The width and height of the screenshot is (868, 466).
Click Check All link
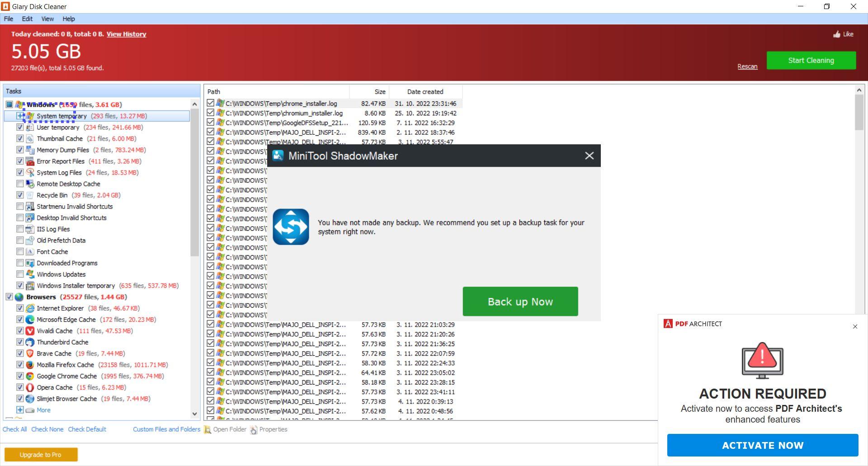(14, 429)
